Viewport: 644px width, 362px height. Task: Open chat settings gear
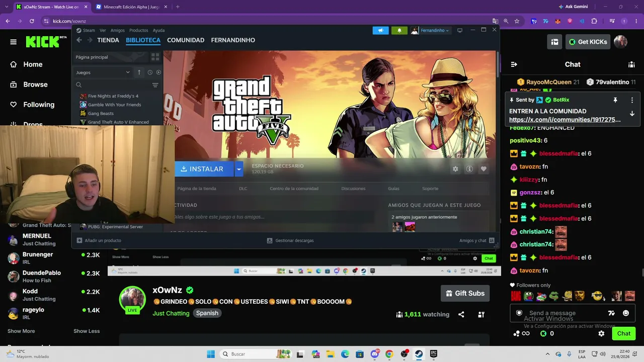[601, 333]
